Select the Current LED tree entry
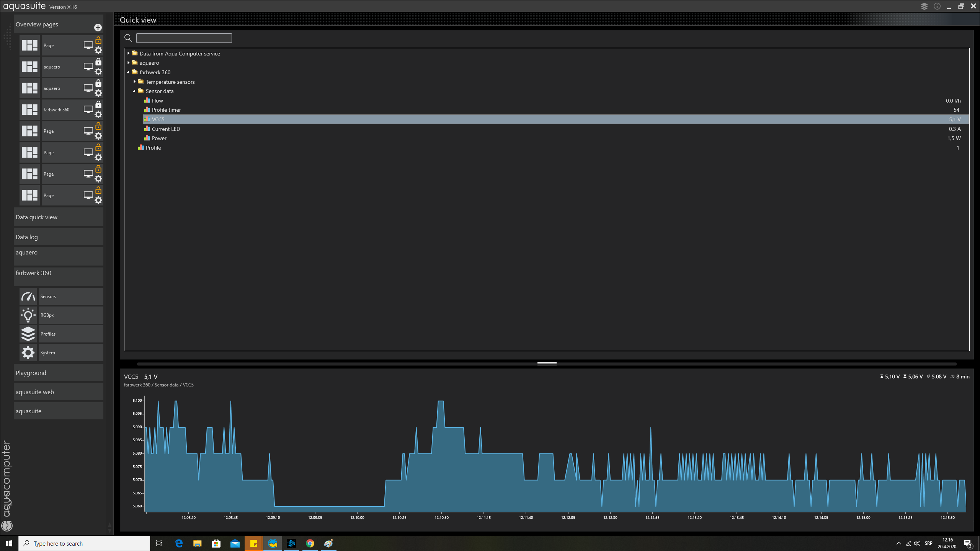 click(x=166, y=129)
